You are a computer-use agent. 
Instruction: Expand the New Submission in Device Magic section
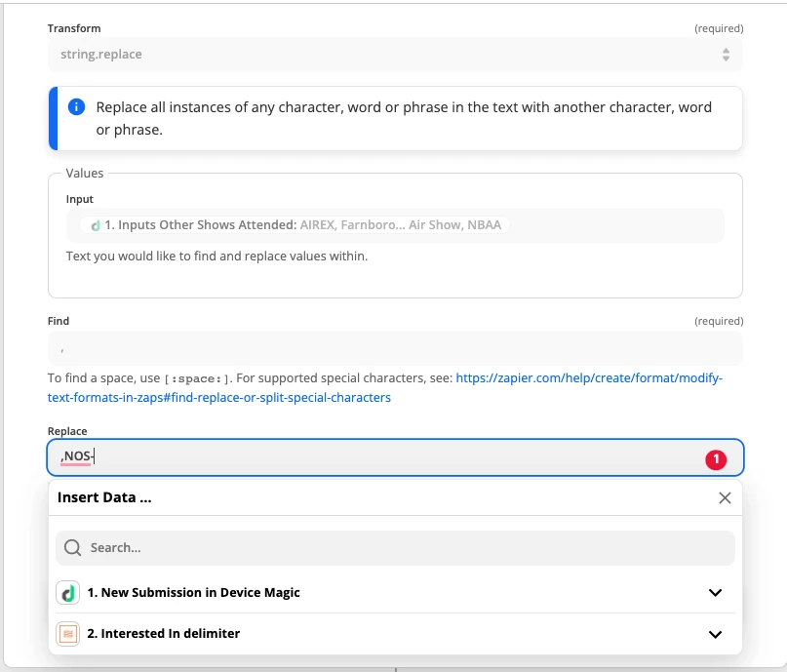(715, 592)
